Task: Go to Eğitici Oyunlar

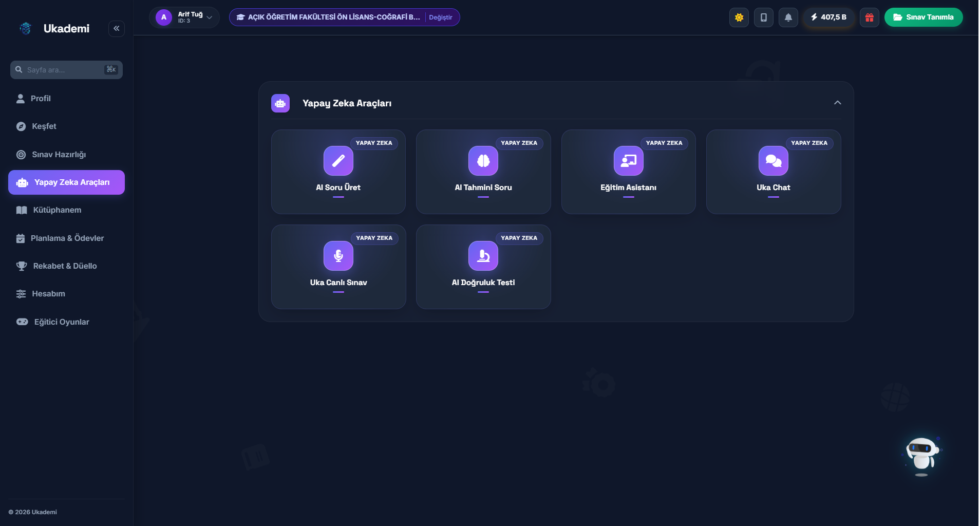Action: pos(66,322)
